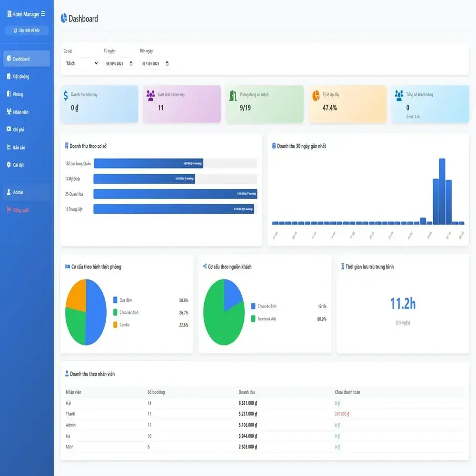Open calendar picker for Đến ngày field
Screen dimensions: 476x476
coord(167,63)
